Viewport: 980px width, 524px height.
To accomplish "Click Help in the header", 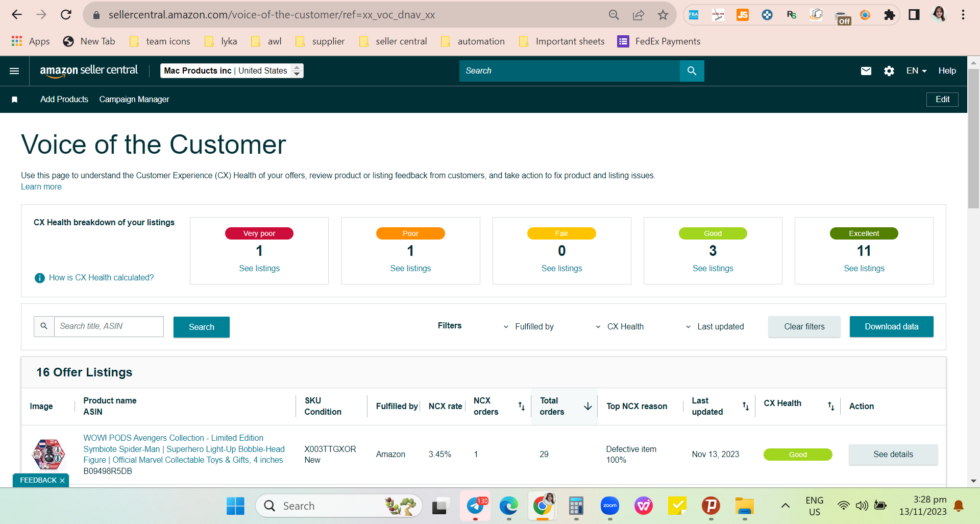I will point(947,71).
